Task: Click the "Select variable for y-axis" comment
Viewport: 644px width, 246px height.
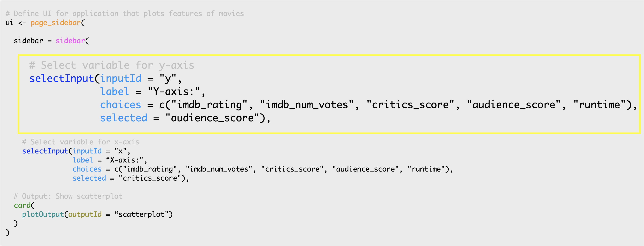Action: click(x=111, y=65)
